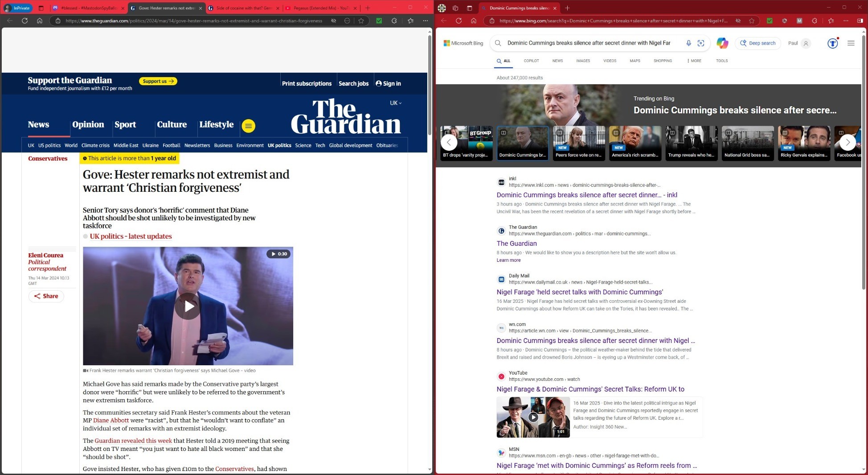Select the NEWS tab on Bing

tap(557, 61)
